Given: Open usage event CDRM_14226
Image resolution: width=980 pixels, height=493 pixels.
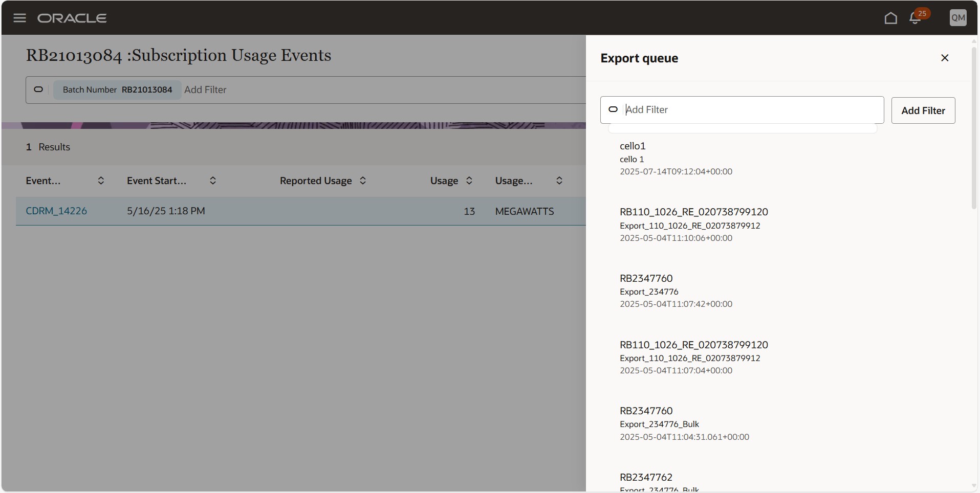Looking at the screenshot, I should 56,211.
